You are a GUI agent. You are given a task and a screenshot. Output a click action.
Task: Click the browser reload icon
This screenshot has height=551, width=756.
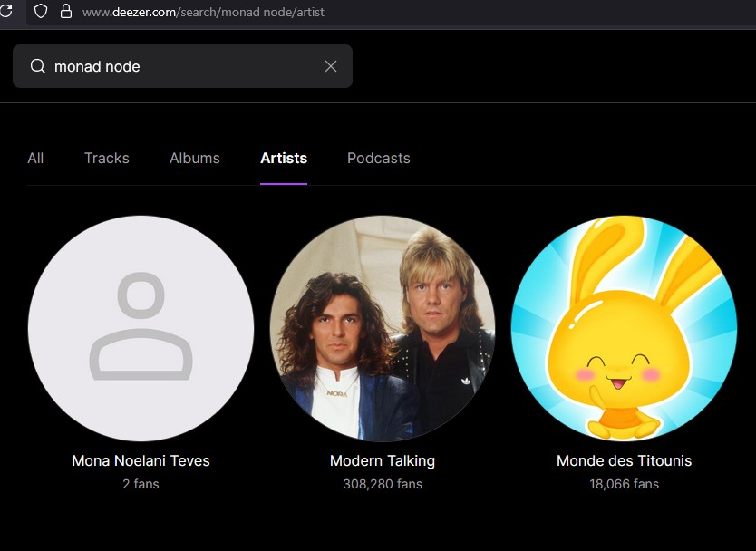[x=5, y=12]
